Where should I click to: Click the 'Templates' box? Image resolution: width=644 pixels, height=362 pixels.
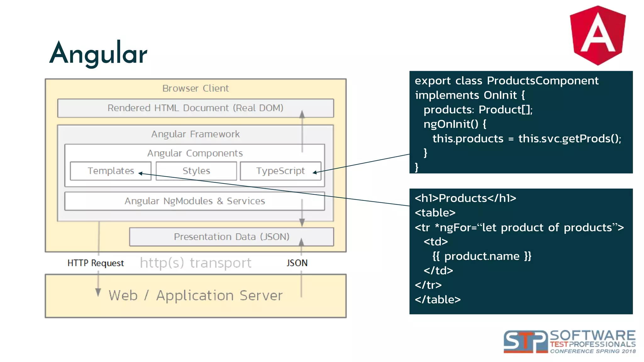pyautogui.click(x=111, y=171)
